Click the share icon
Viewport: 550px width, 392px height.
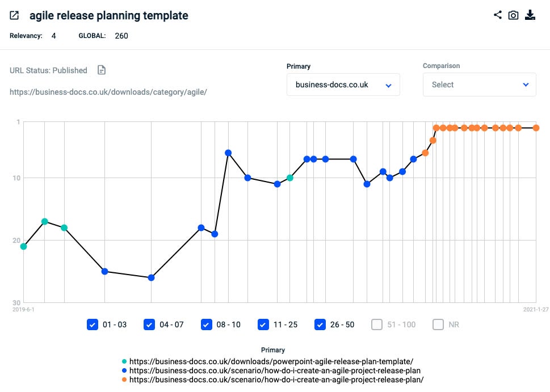[498, 15]
